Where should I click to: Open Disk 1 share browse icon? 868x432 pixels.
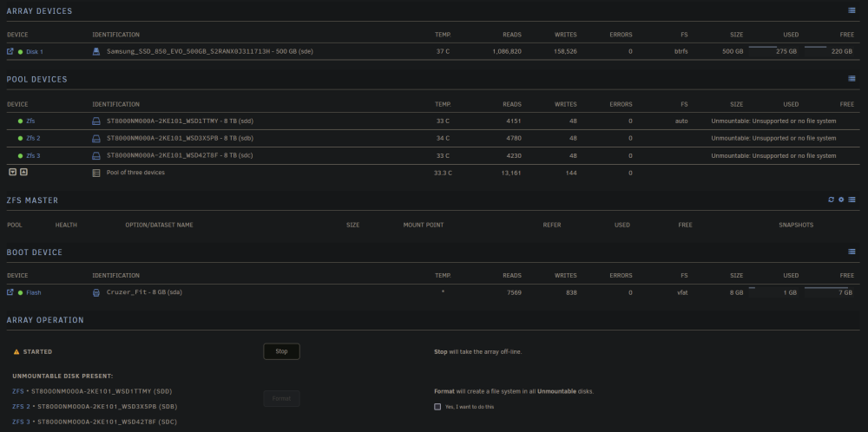pos(10,51)
